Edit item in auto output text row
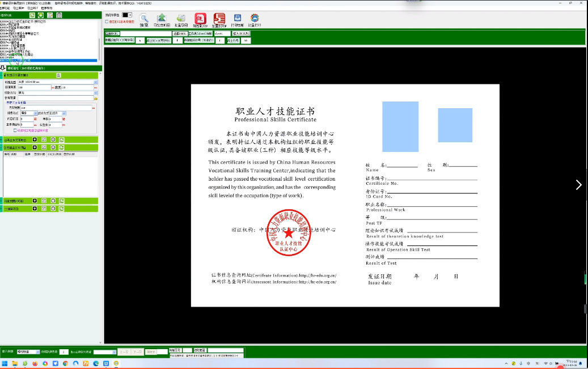Image resolution: width=588 pixels, height=369 pixels. pyautogui.click(x=44, y=147)
